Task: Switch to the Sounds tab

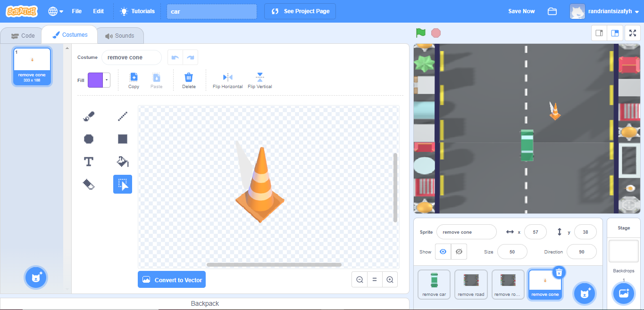Action: coord(120,35)
